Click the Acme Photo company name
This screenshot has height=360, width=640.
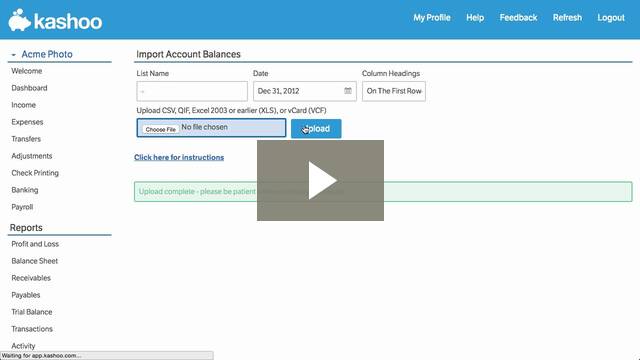pyautogui.click(x=47, y=54)
